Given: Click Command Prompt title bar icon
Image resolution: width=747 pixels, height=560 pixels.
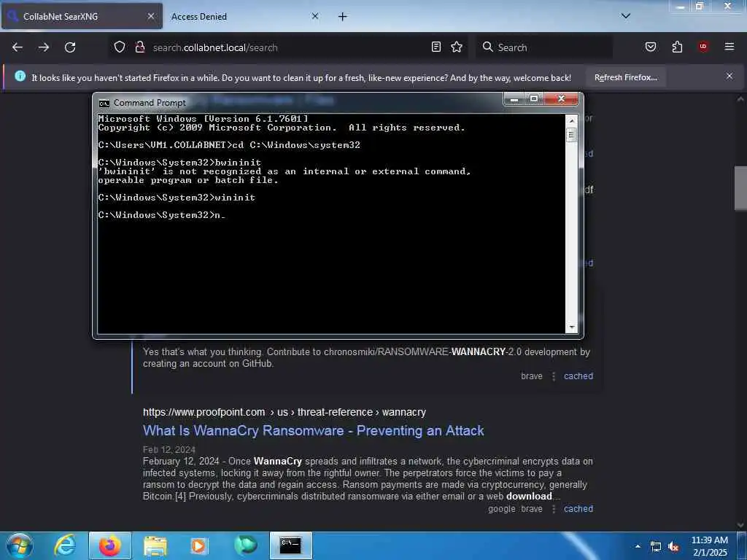Looking at the screenshot, I should click(x=104, y=104).
